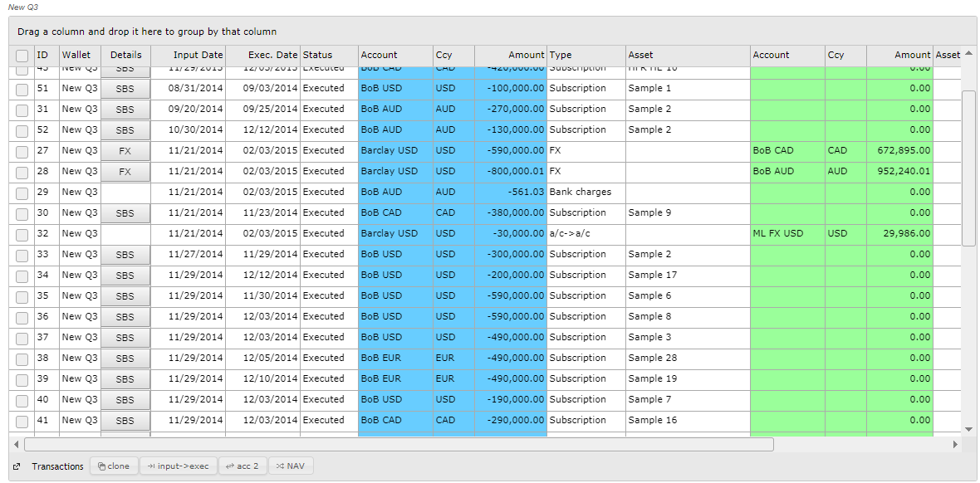
Task: Click the scroll-down arrow of vertical scrollbar
Action: click(968, 429)
